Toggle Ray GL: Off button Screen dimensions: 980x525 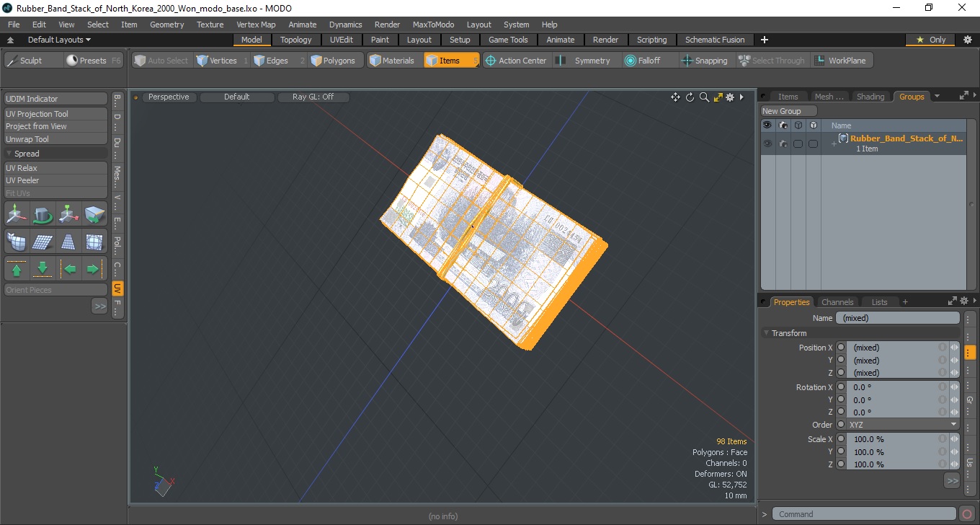313,97
